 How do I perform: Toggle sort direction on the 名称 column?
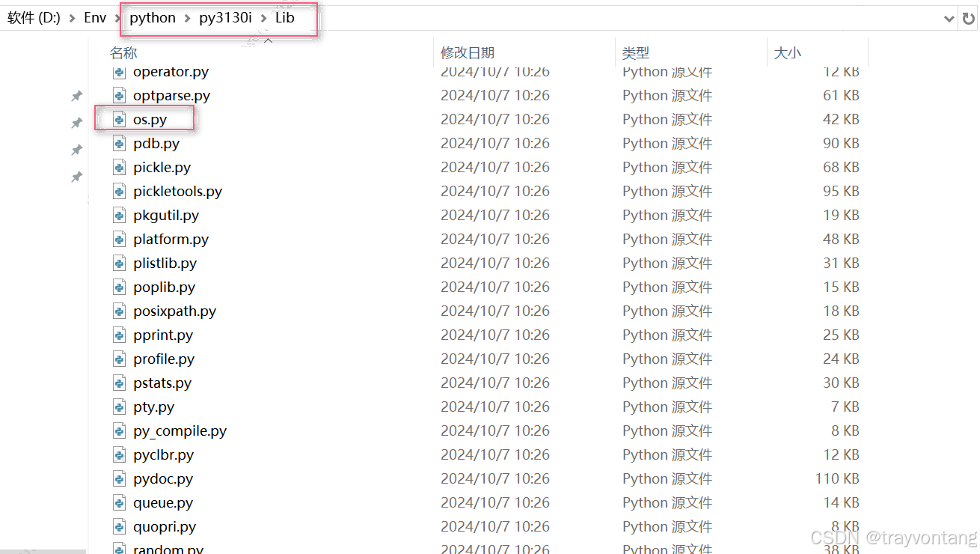click(x=123, y=52)
